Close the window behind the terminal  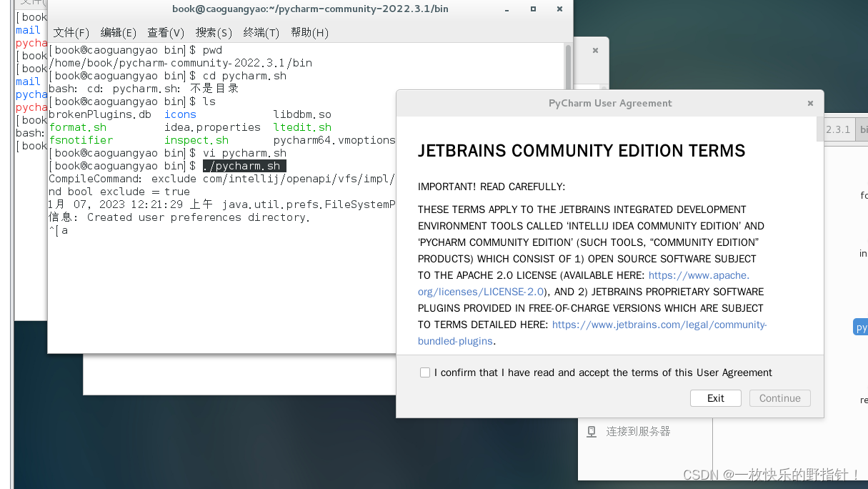(595, 51)
